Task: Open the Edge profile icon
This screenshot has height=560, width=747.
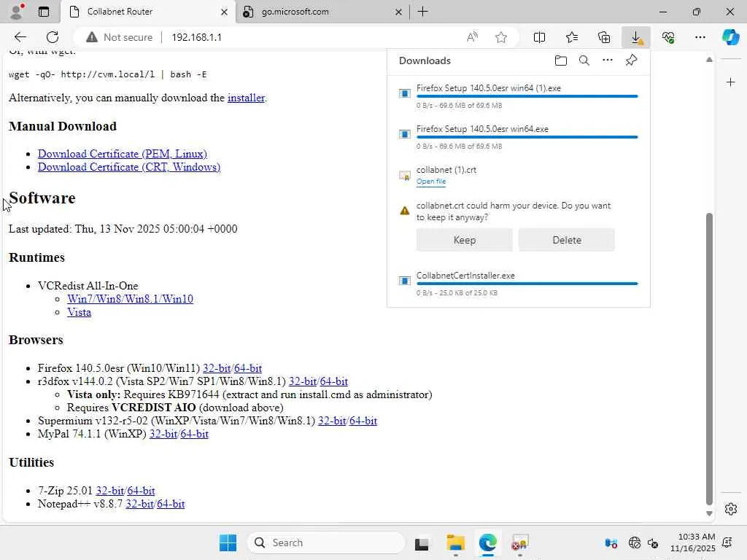Action: (17, 12)
